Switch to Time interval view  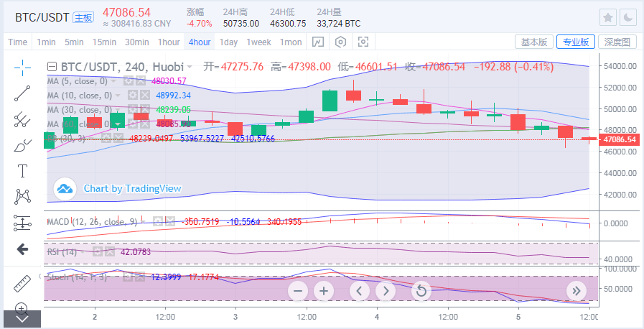click(x=18, y=42)
